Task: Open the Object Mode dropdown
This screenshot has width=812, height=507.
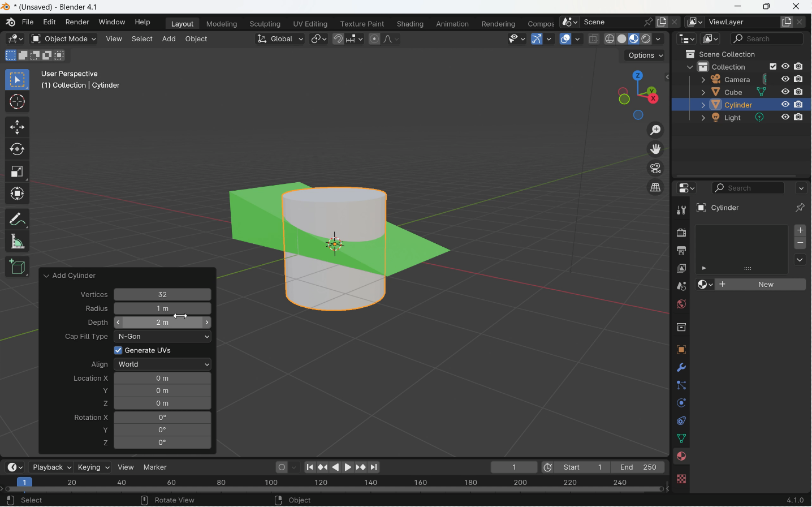Action: click(64, 39)
